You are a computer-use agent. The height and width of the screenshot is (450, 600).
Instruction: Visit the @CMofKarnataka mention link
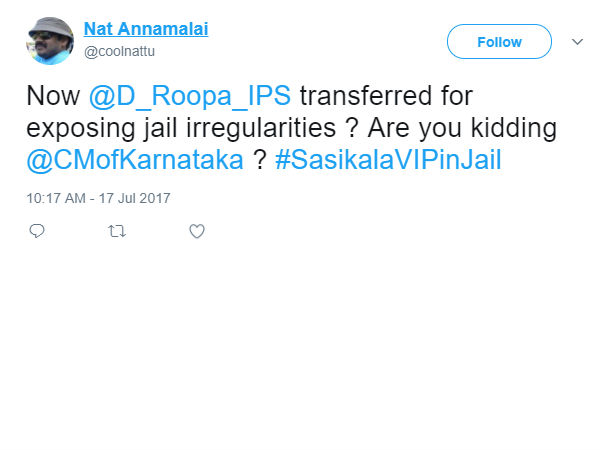click(x=135, y=159)
